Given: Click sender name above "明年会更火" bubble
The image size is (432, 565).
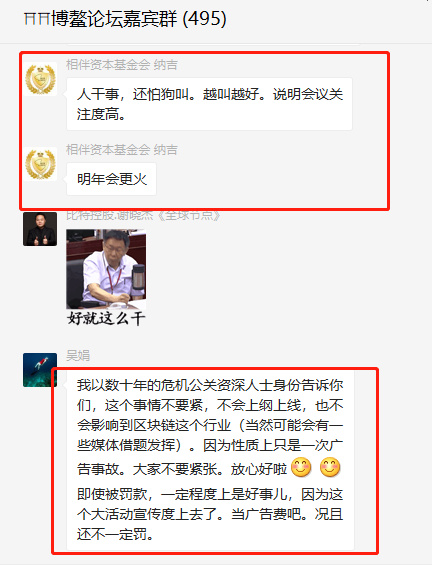Looking at the screenshot, I should [x=122, y=150].
